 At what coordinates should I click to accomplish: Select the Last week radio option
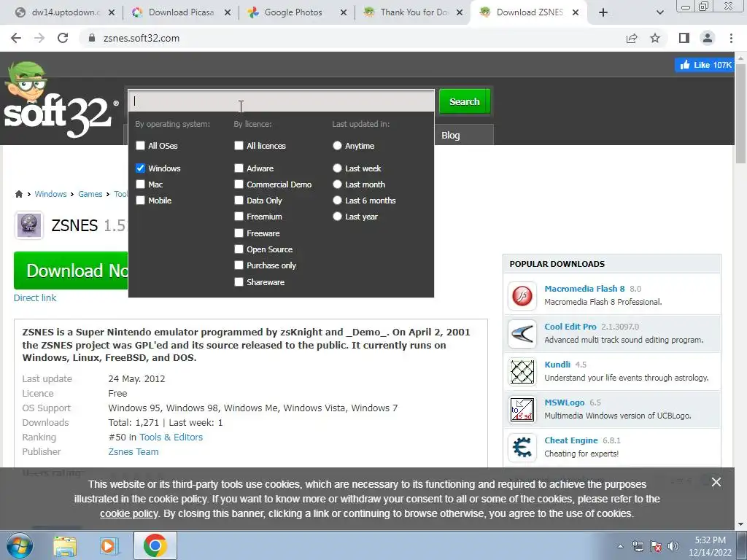point(337,168)
